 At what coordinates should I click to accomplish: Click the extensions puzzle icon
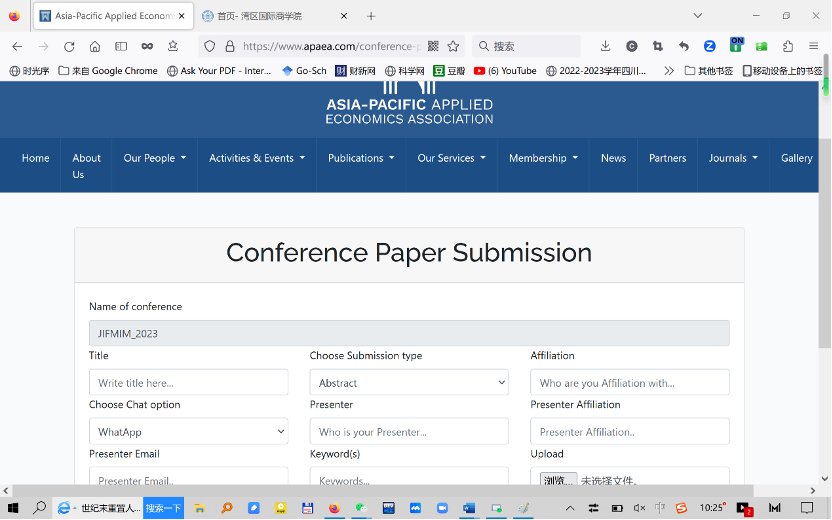(x=788, y=46)
